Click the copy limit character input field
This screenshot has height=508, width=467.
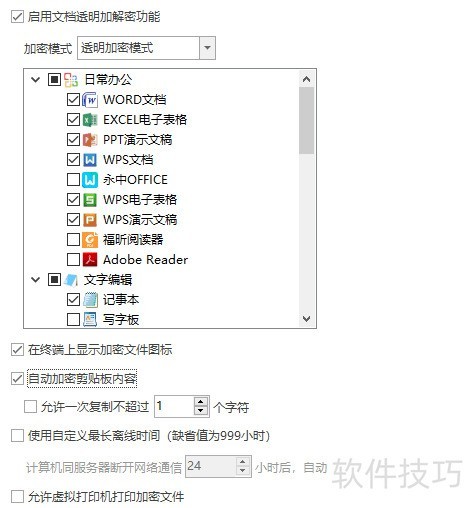point(174,406)
